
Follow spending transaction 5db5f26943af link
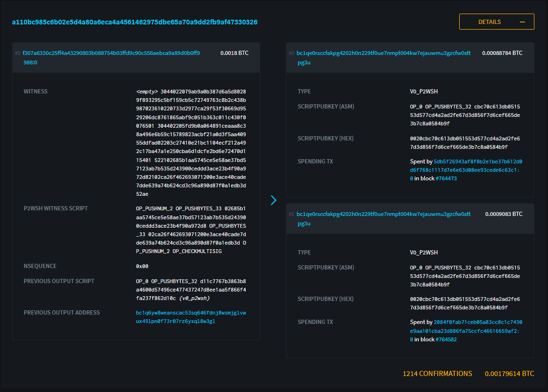click(478, 161)
